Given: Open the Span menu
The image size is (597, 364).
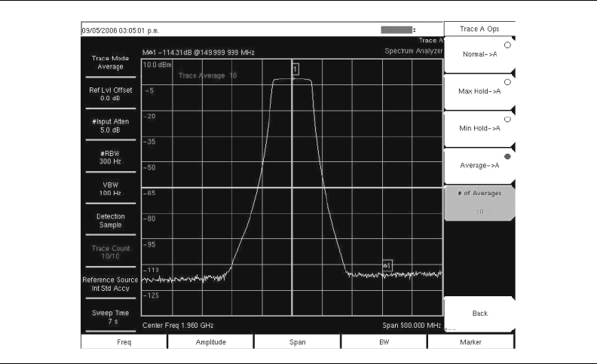Looking at the screenshot, I should pos(297,342).
